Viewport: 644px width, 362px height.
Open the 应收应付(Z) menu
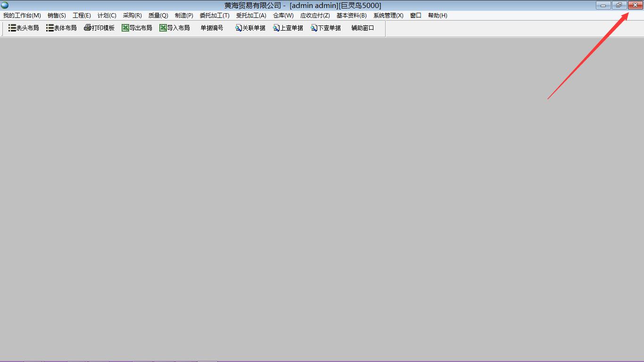[315, 16]
